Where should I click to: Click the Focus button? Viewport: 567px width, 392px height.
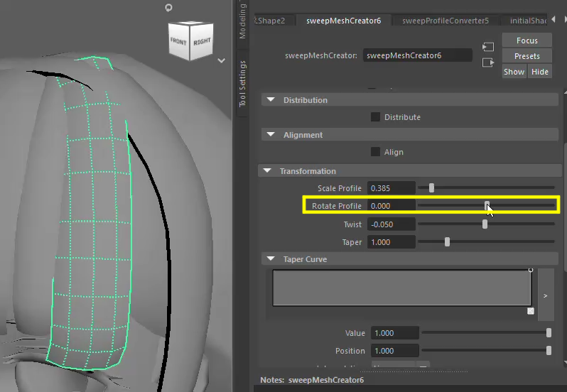[526, 40]
